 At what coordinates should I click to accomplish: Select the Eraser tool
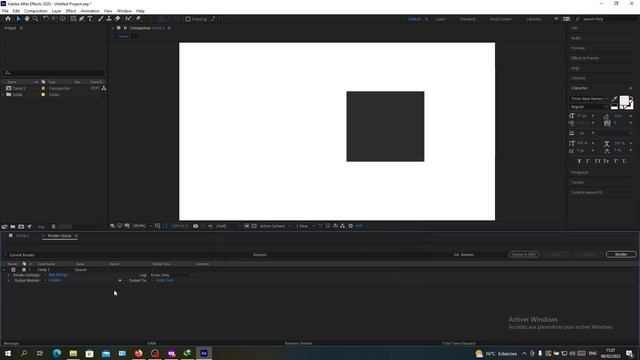click(118, 19)
